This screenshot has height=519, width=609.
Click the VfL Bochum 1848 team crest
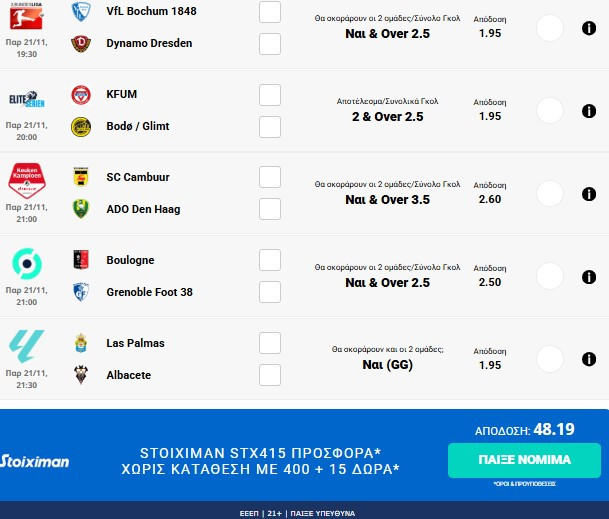[x=81, y=12]
